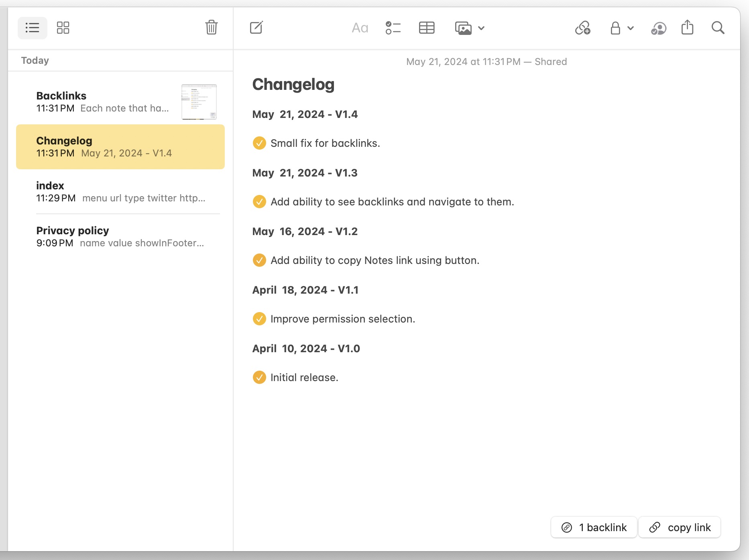
Task: Click the 'April 18, 2024 - V1.1' heading
Action: [x=305, y=290]
